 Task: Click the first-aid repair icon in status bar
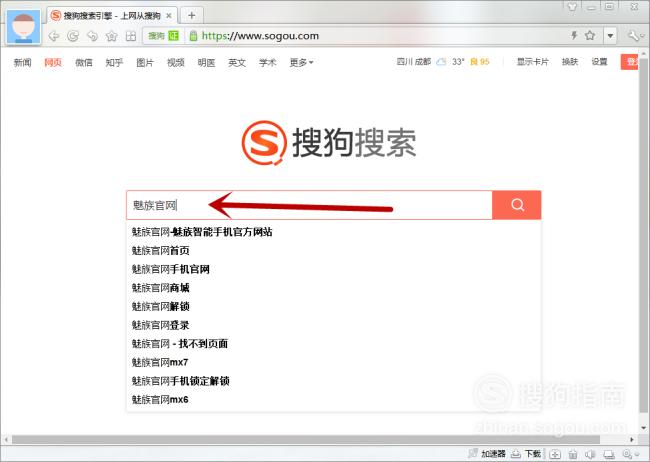(x=555, y=454)
